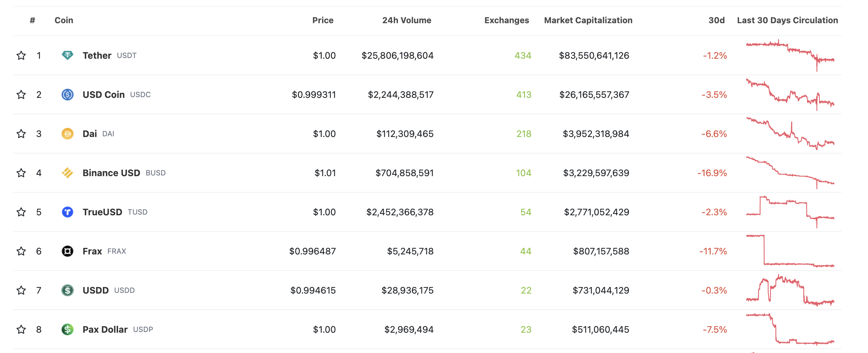This screenshot has width=868, height=353.
Task: Add Frax to watchlist with star
Action: (21, 251)
